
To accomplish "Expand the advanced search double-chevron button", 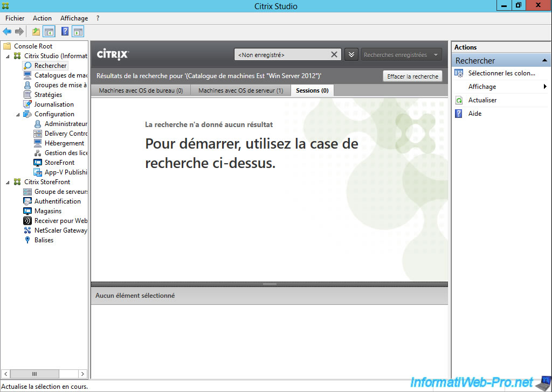I will (x=351, y=55).
